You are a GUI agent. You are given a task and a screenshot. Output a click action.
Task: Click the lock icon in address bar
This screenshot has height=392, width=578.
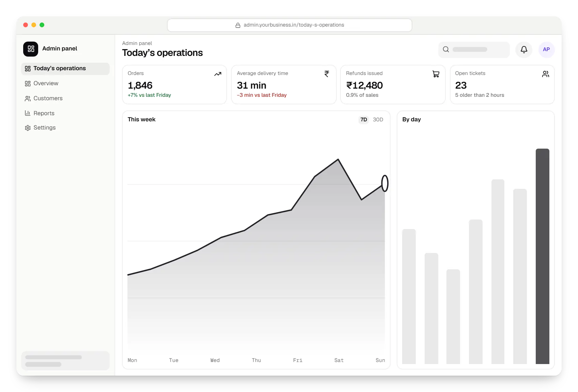pos(238,25)
